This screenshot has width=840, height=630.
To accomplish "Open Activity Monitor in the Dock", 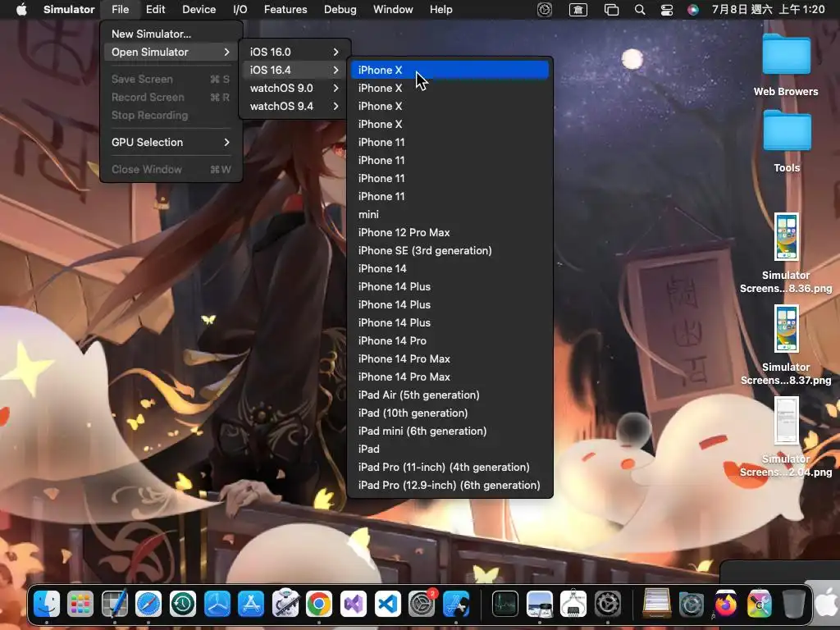I will click(505, 605).
